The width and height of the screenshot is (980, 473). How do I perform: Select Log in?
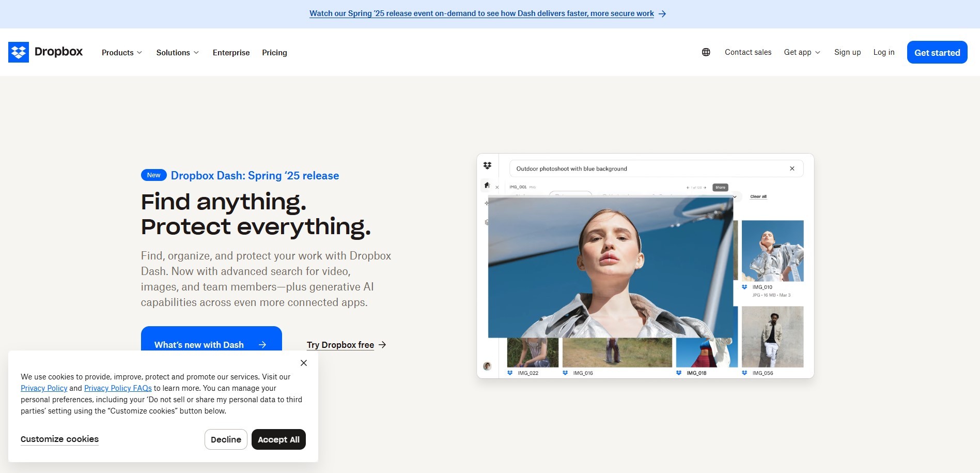coord(884,52)
